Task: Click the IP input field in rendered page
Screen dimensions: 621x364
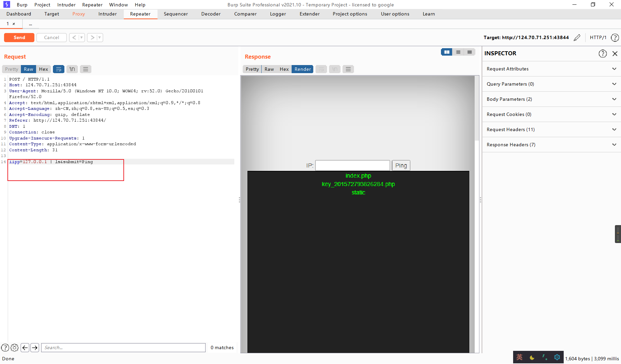Action: [352, 165]
